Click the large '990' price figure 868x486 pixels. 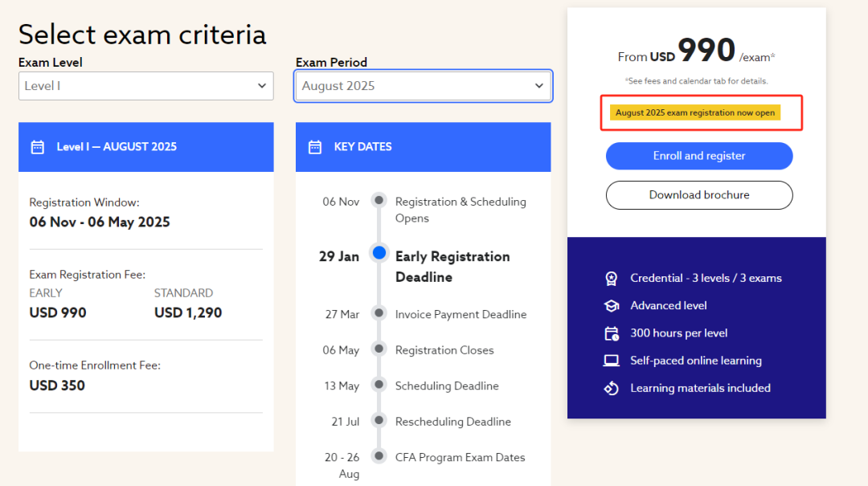(706, 50)
